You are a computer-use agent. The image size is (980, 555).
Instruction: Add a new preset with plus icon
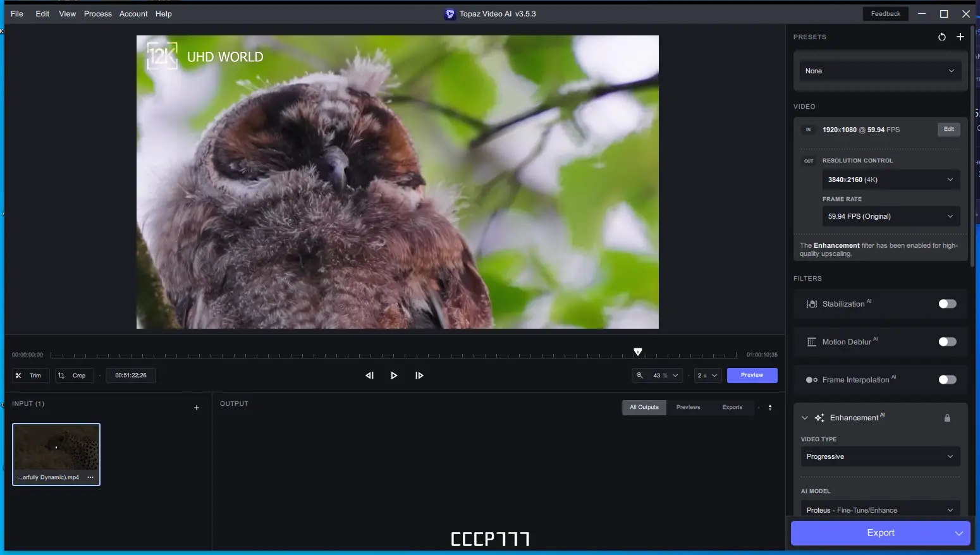960,37
